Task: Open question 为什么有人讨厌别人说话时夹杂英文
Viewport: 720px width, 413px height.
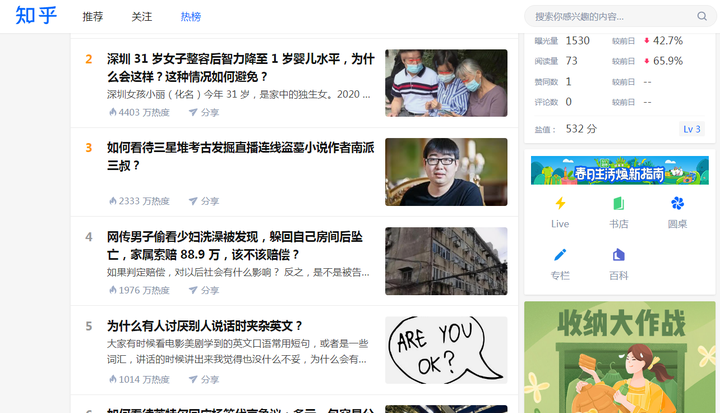Action: [x=205, y=326]
